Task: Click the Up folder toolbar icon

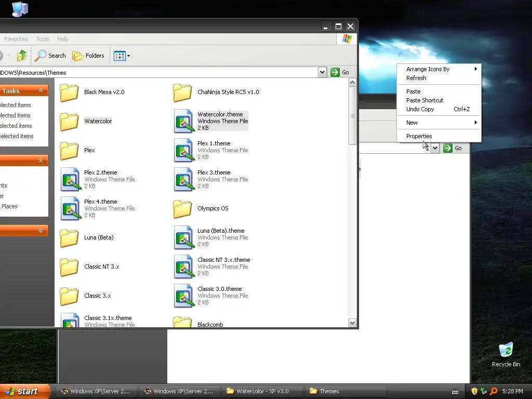Action: coord(22,55)
